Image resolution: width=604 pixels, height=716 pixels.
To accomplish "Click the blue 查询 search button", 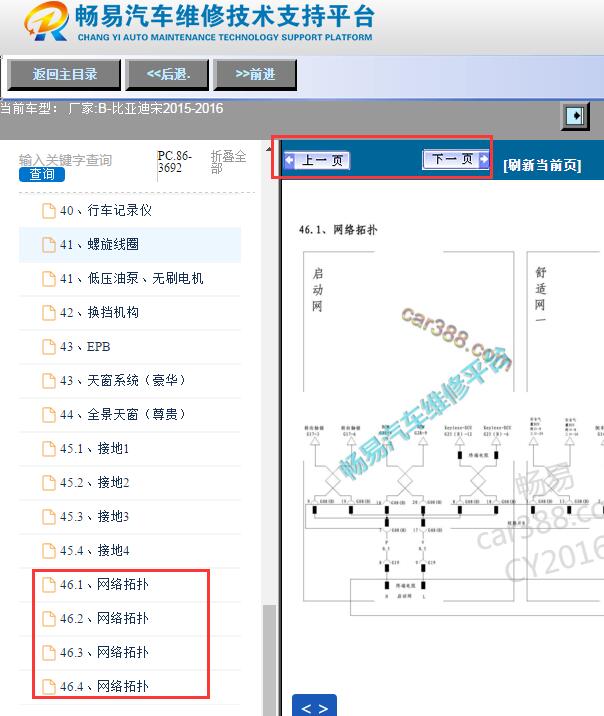I will [42, 175].
